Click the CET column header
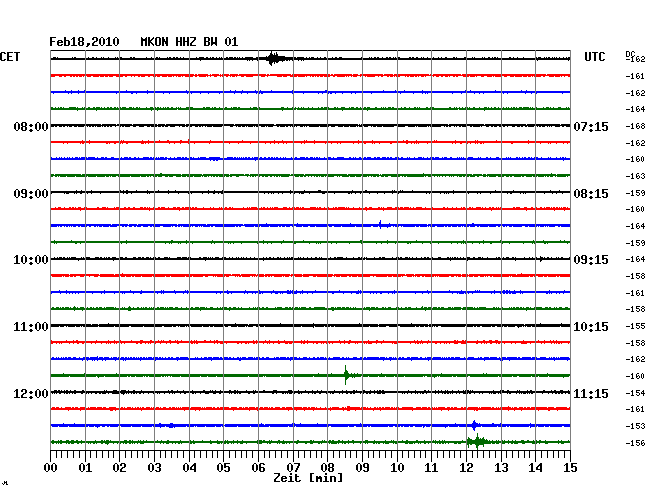 tap(10, 57)
